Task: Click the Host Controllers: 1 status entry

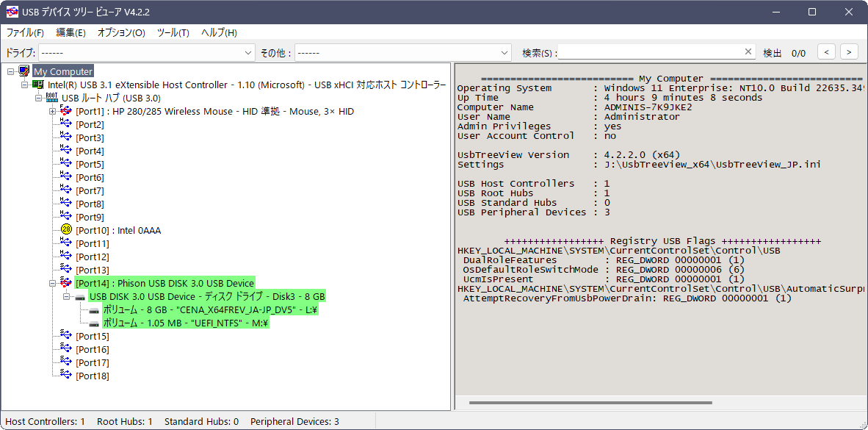Action: pyautogui.click(x=46, y=422)
